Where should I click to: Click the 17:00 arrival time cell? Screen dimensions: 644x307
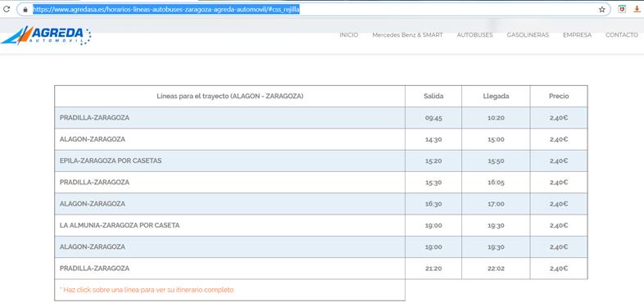(496, 204)
